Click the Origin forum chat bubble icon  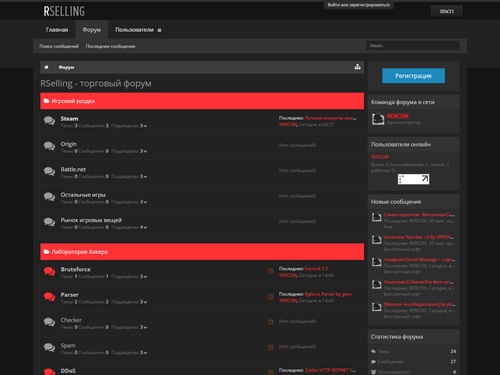pyautogui.click(x=49, y=146)
